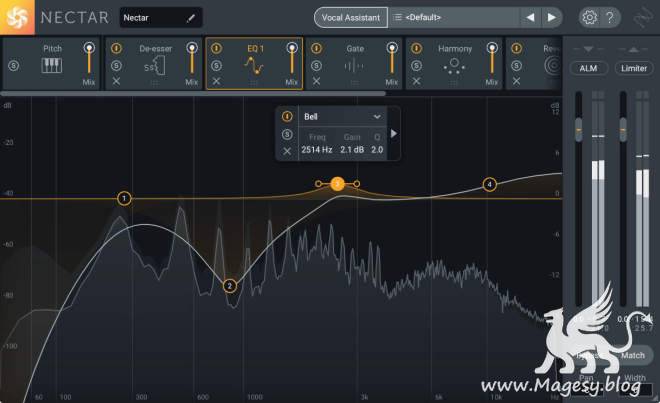Bypass the De-esser module power button
660x403 pixels.
(x=116, y=48)
